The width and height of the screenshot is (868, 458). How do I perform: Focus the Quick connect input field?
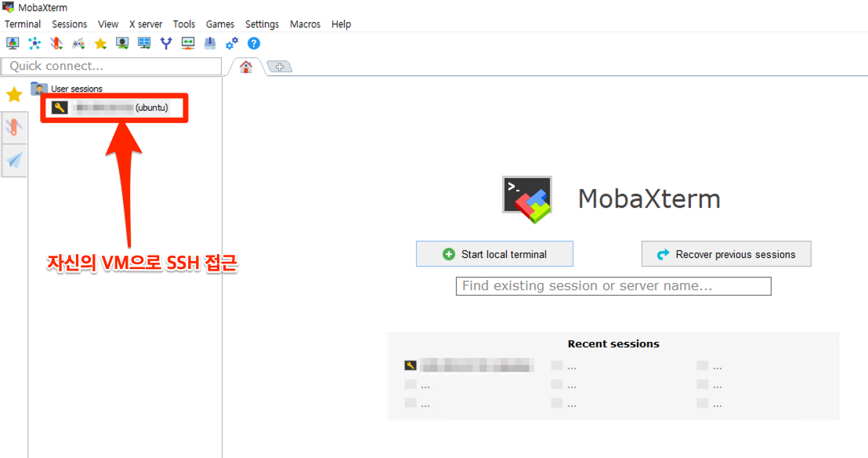point(111,66)
